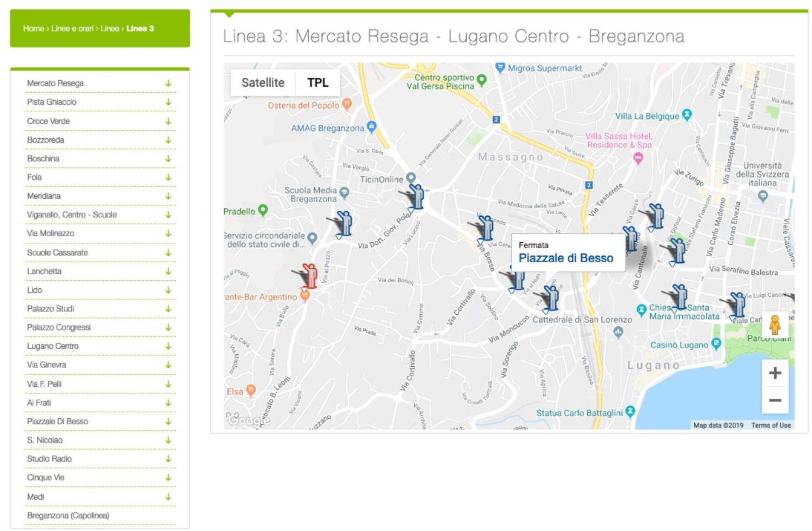
Task: Click the Piazzale di Besso stop marker
Action: click(549, 299)
